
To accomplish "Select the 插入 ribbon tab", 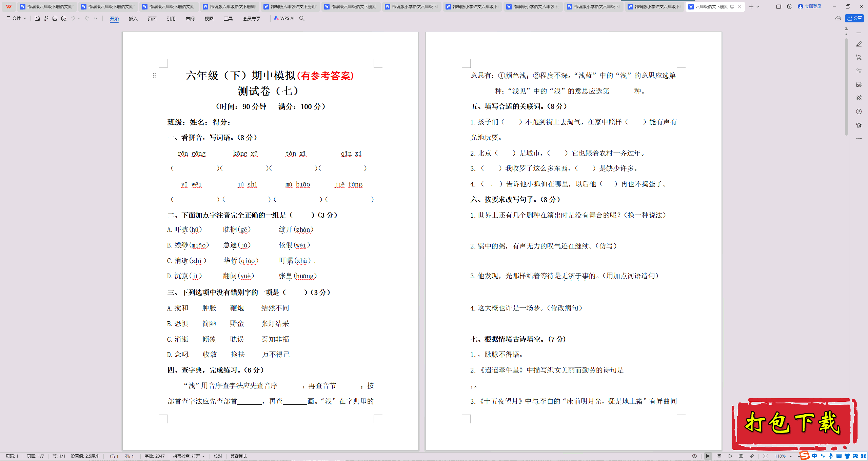I will (133, 19).
